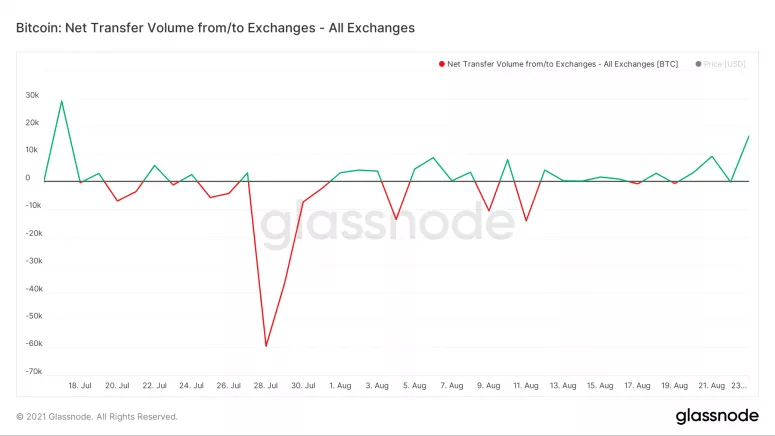The image size is (775, 436).
Task: Toggle the Price [USD] series legend label
Action: click(x=726, y=64)
